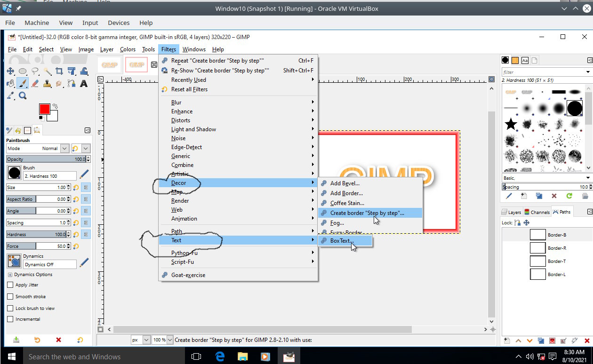
Task: Select the Unified Transform tool
Action: (72, 71)
